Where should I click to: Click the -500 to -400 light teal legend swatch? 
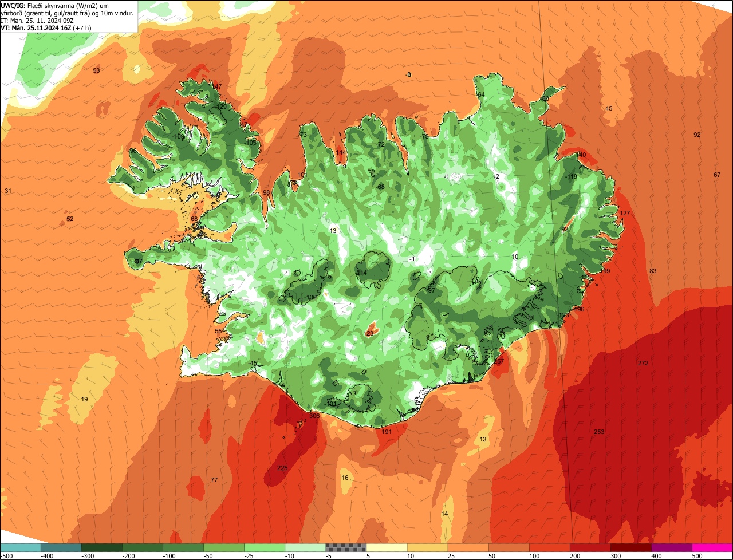20,547
